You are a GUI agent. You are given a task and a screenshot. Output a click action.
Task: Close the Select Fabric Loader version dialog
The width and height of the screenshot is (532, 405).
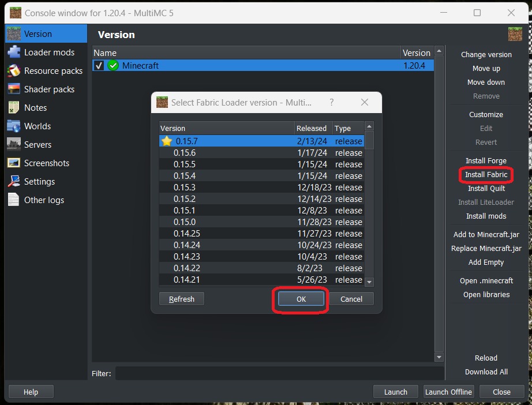pos(365,102)
